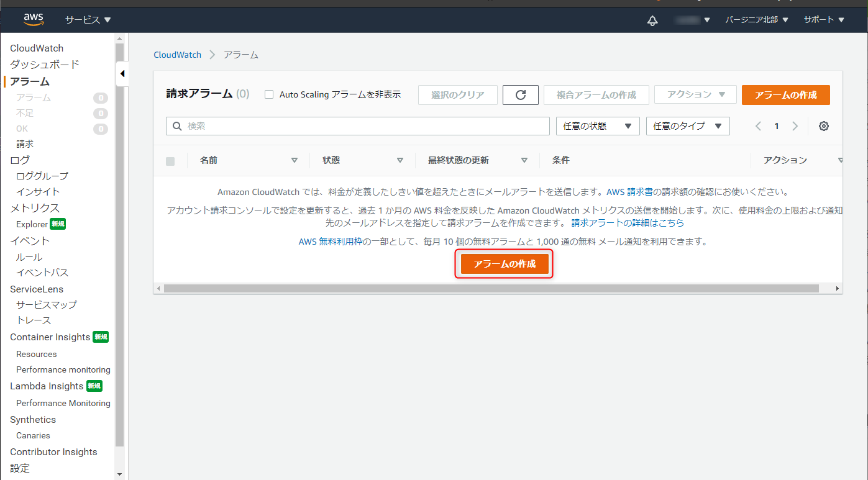The width and height of the screenshot is (868, 480).
Task: Click the Lambda Insights 新規 badge
Action: click(x=94, y=386)
